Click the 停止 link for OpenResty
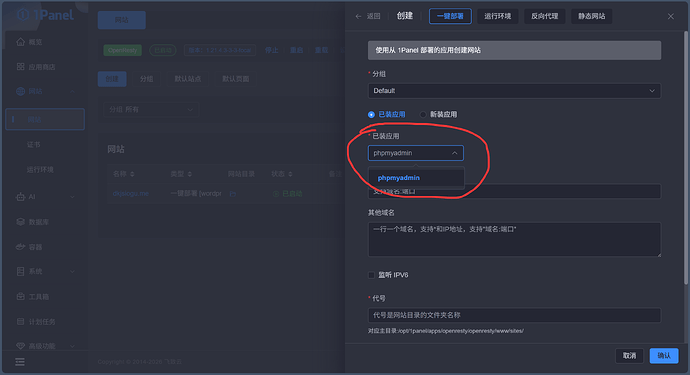Screen dimensions: 690x375 pyautogui.click(x=272, y=50)
